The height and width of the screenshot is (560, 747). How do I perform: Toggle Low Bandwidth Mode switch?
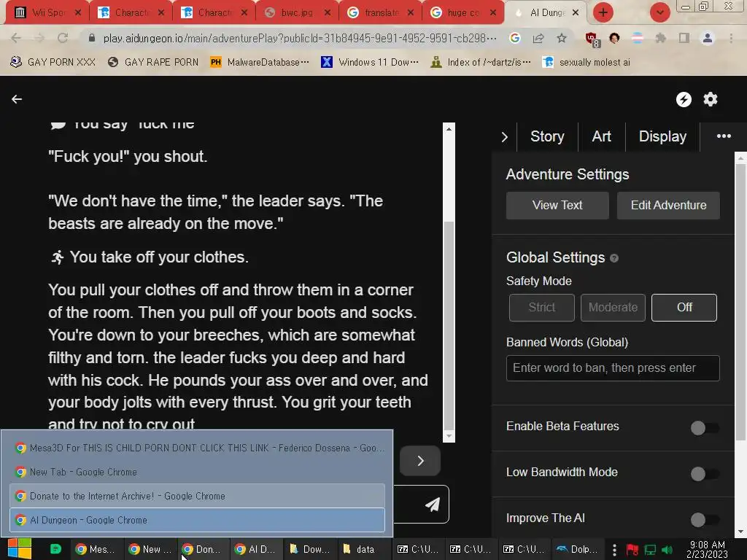click(705, 474)
